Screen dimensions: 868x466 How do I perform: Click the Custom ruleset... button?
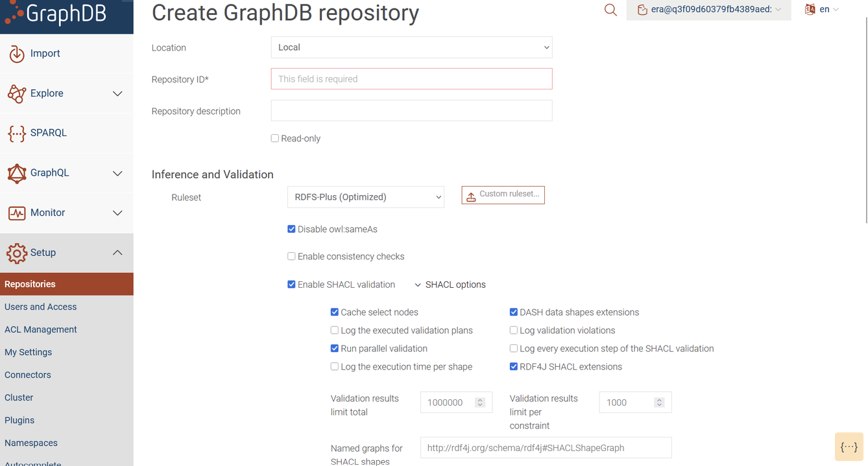click(x=503, y=195)
